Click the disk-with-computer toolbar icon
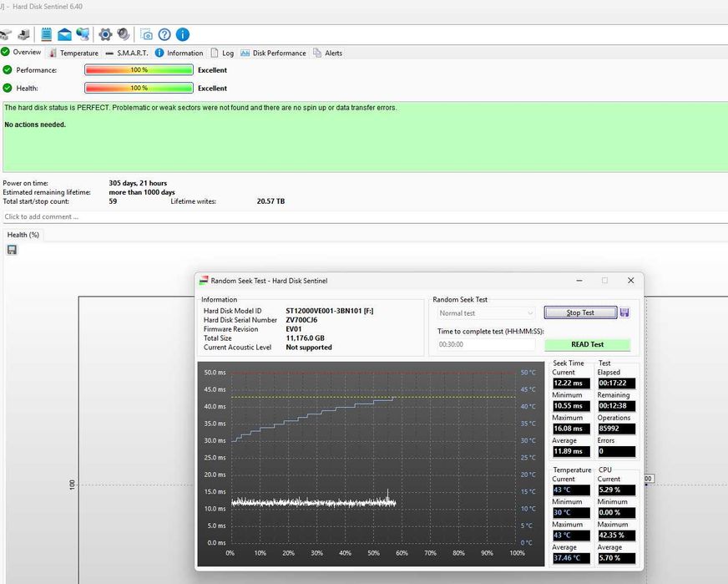 (24, 34)
